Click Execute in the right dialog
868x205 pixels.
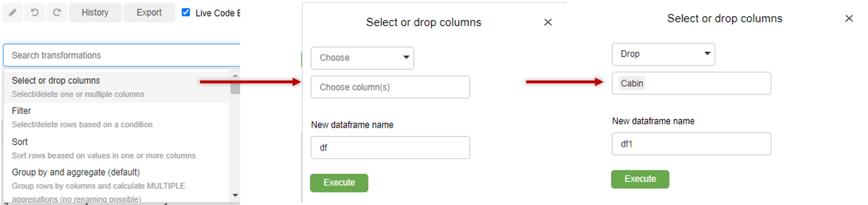640,179
